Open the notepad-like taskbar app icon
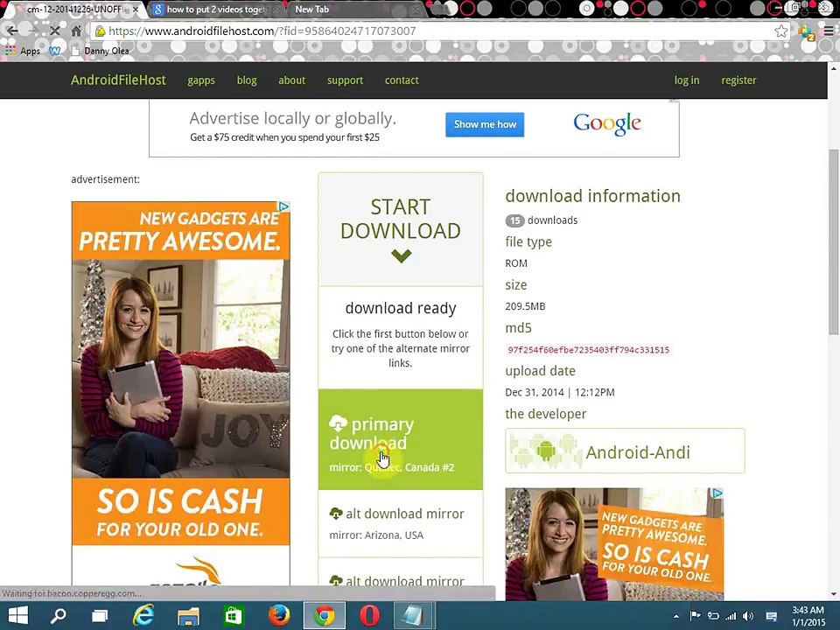The width and height of the screenshot is (840, 630). coord(413,615)
